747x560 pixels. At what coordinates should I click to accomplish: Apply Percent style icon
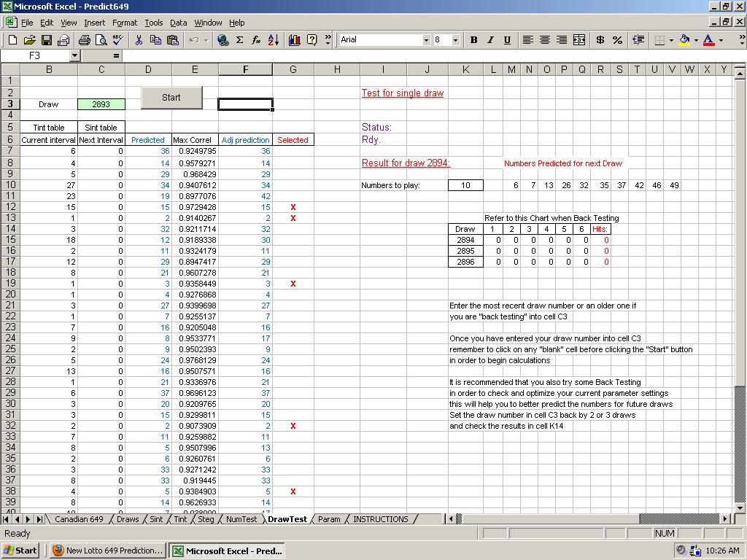pyautogui.click(x=617, y=40)
